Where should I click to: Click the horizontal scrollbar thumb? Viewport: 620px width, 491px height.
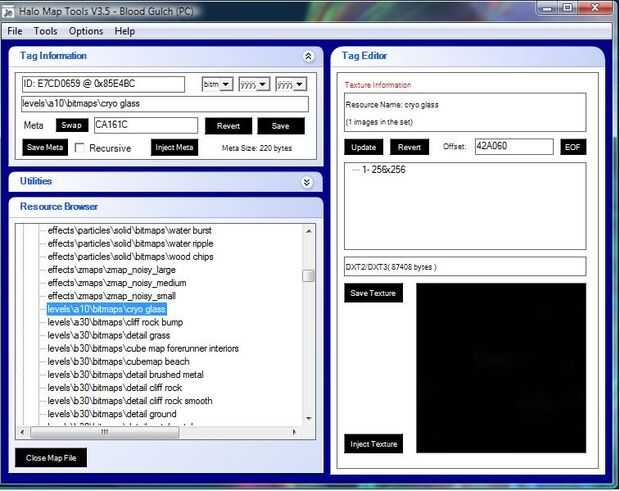pos(105,432)
